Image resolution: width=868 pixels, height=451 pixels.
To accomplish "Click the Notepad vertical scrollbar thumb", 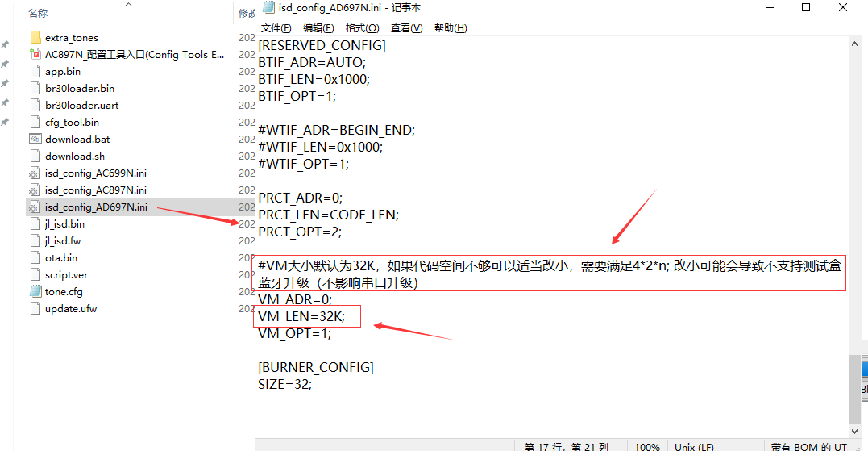I will (x=855, y=389).
